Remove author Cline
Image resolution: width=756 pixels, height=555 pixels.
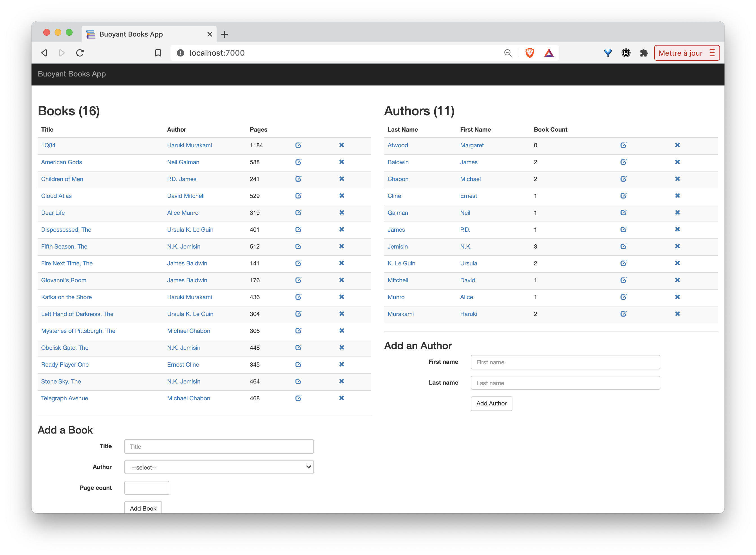[677, 195]
